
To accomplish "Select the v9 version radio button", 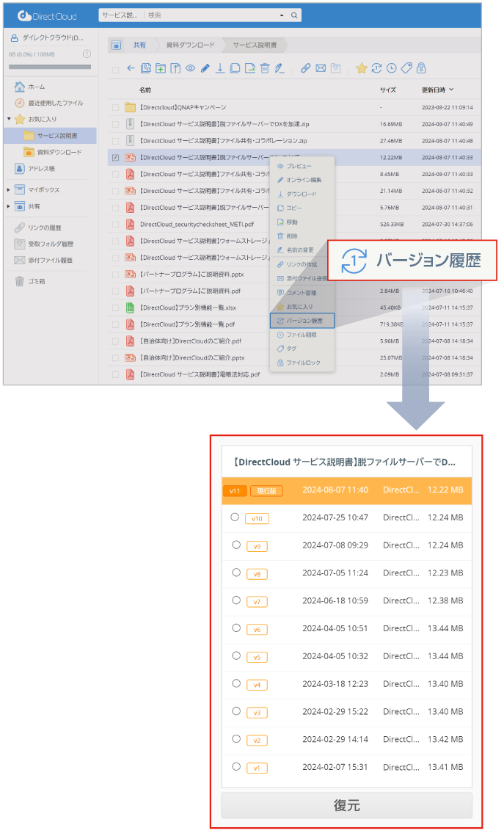I will pyautogui.click(x=236, y=545).
